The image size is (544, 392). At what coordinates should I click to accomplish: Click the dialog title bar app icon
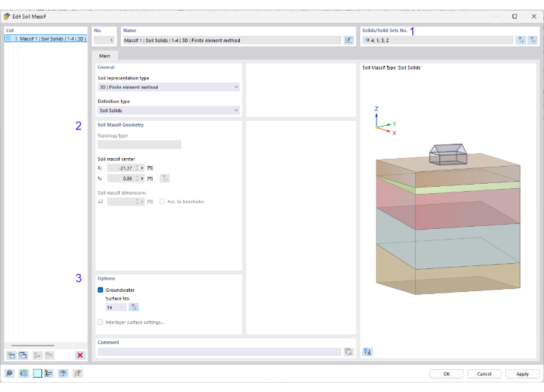point(6,16)
